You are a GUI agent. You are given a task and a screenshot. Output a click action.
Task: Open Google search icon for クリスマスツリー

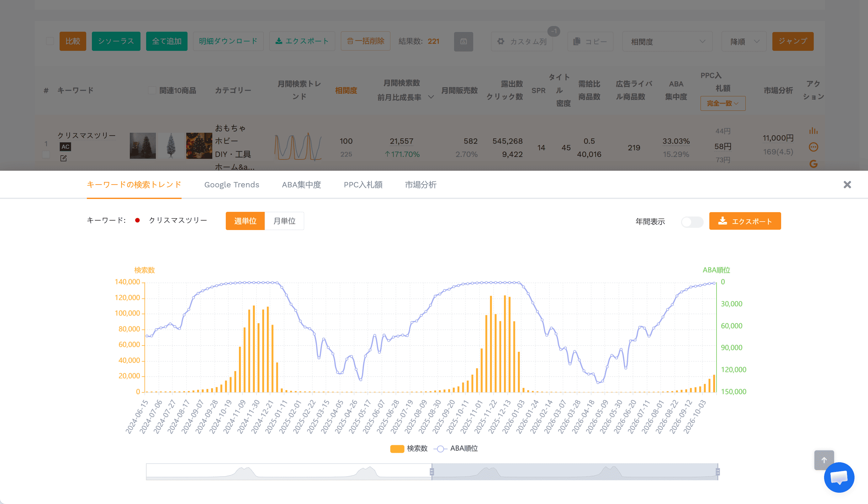pyautogui.click(x=813, y=164)
